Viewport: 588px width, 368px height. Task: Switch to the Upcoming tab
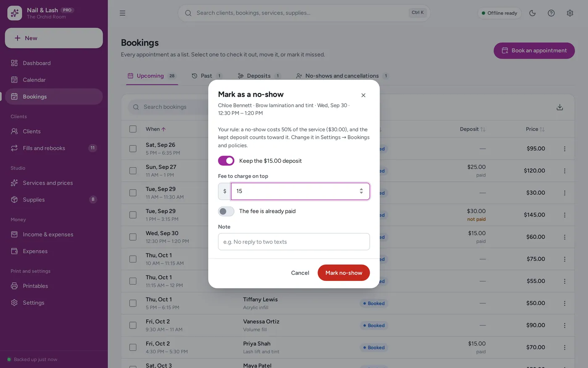pos(152,76)
